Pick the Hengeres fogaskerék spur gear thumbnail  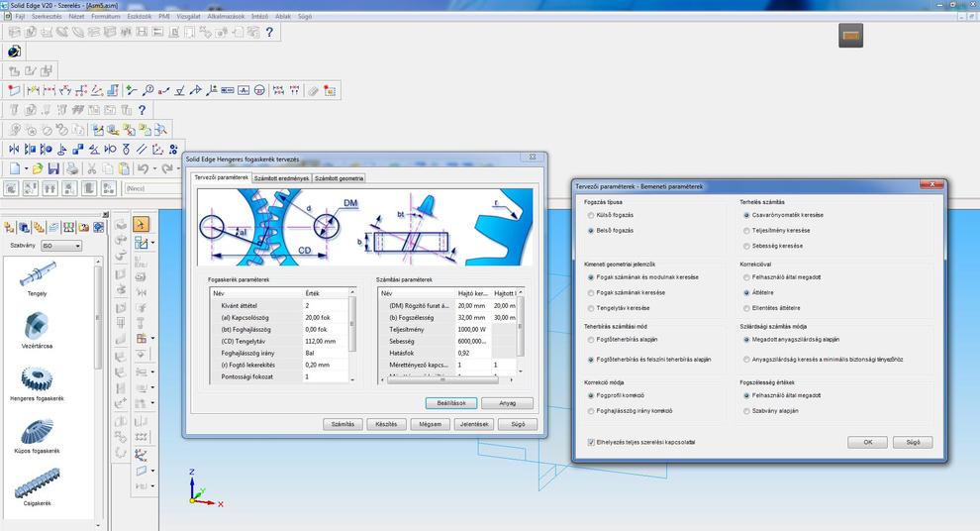[x=37, y=378]
